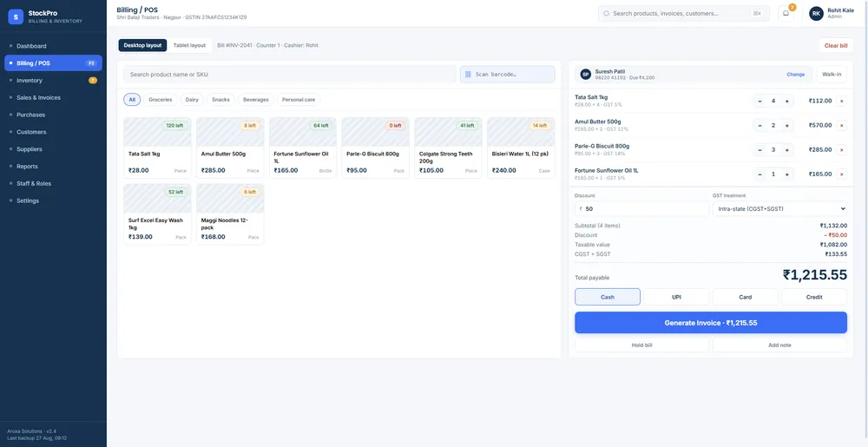Viewport: 868px width, 447px height.
Task: Open the notifications bell icon
Action: 786,13
